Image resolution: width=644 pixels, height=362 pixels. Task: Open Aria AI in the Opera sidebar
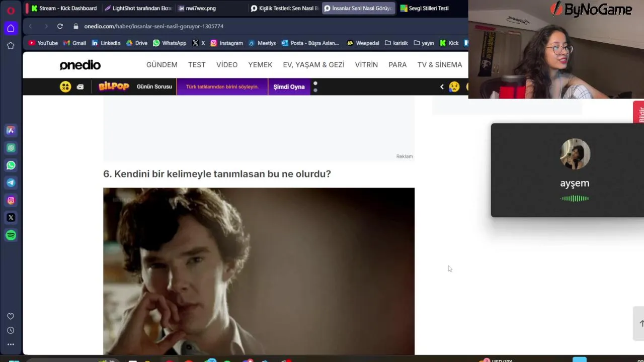click(11, 130)
